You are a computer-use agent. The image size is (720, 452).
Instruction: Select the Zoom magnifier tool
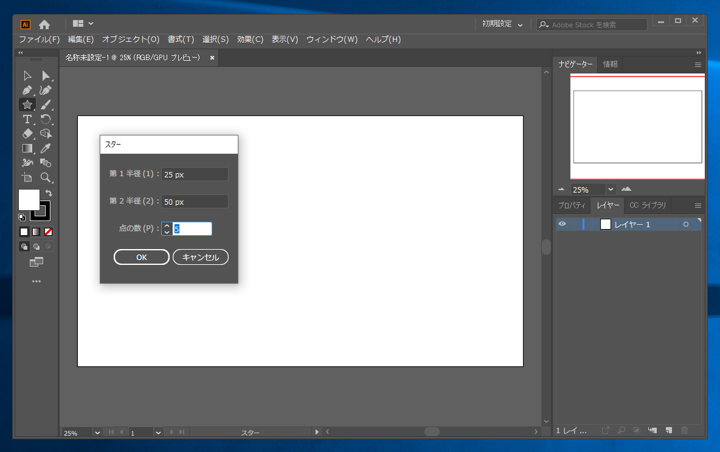(x=45, y=177)
